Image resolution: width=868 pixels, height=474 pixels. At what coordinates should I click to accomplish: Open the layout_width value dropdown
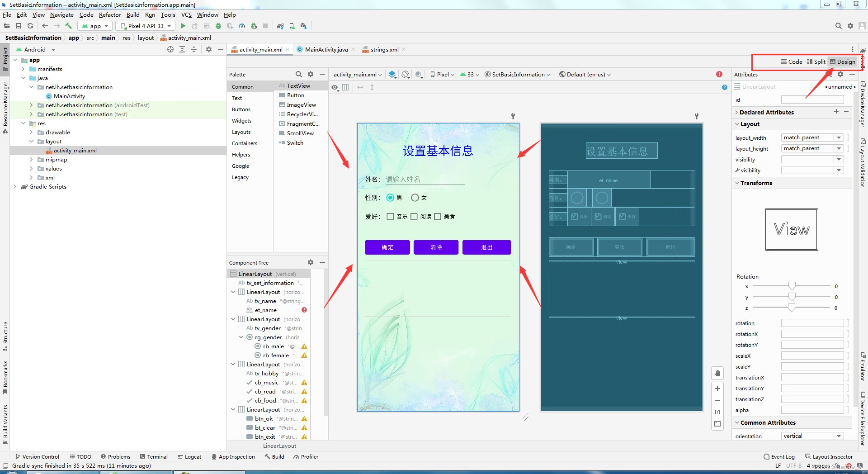coord(839,137)
